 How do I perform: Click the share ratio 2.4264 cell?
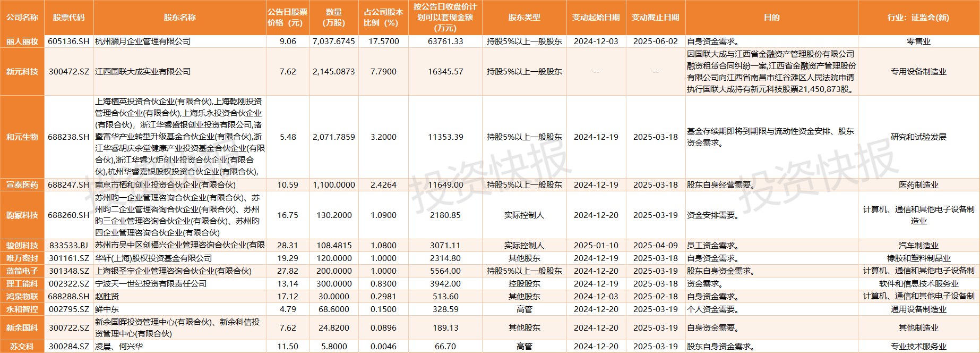384,185
